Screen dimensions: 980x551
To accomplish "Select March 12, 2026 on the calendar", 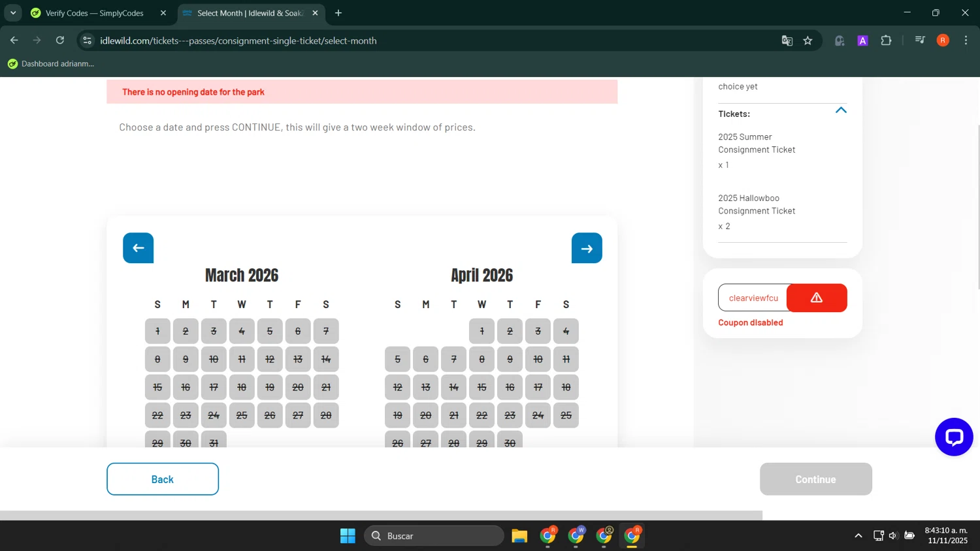I will pyautogui.click(x=270, y=359).
